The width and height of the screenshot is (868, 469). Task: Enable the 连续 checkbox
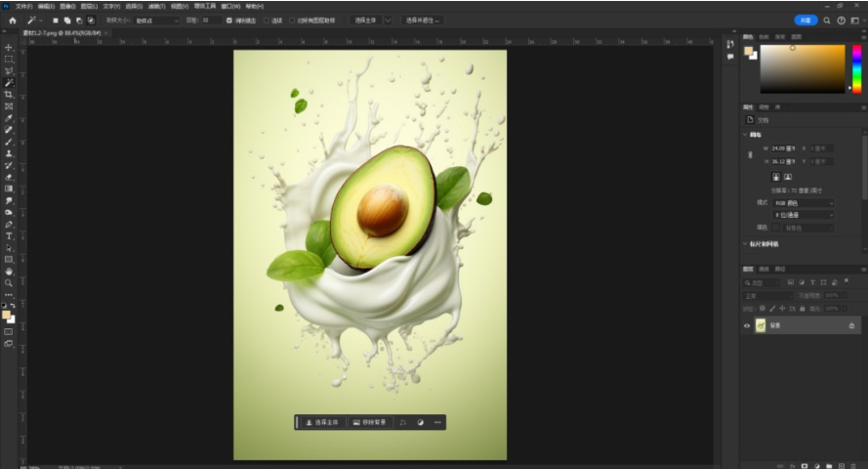[x=267, y=20]
